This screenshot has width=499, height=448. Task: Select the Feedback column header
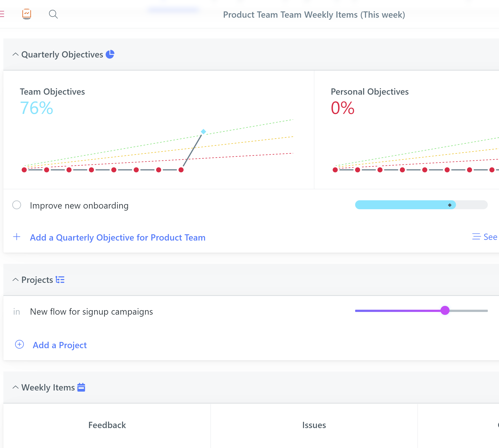[x=107, y=425]
